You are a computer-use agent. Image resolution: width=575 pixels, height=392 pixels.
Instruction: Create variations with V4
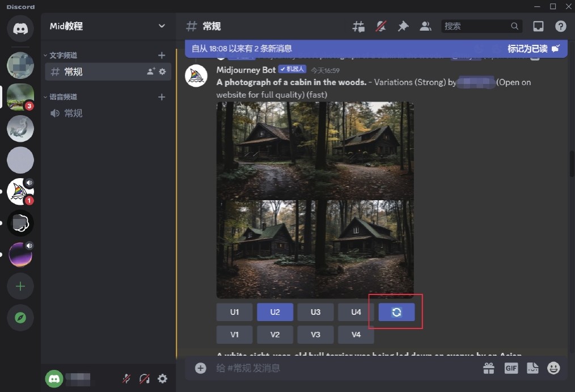point(356,335)
